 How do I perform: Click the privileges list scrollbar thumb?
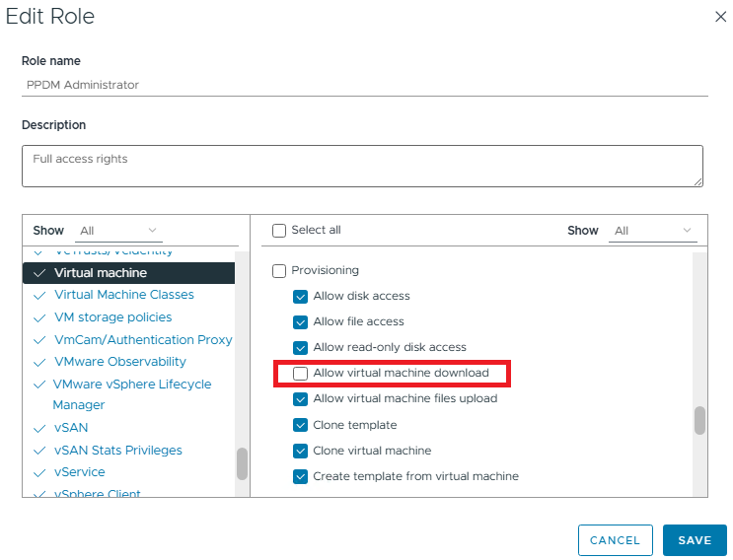(x=699, y=420)
